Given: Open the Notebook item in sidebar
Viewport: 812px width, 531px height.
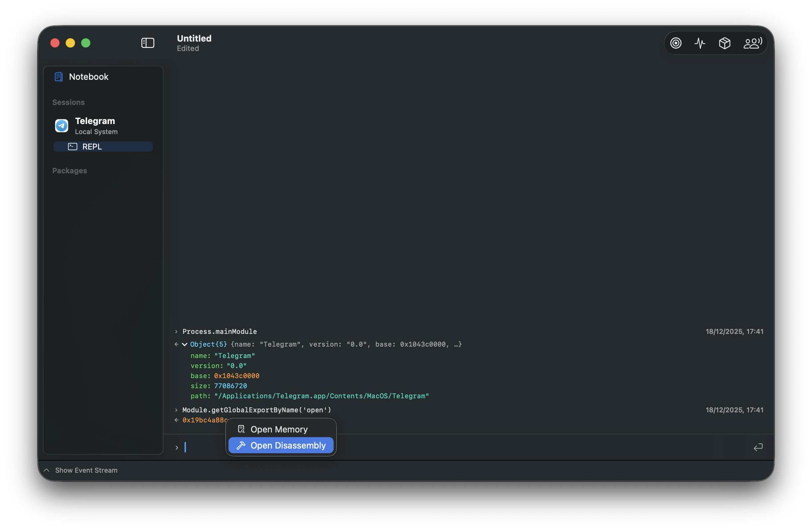Looking at the screenshot, I should click(103, 77).
